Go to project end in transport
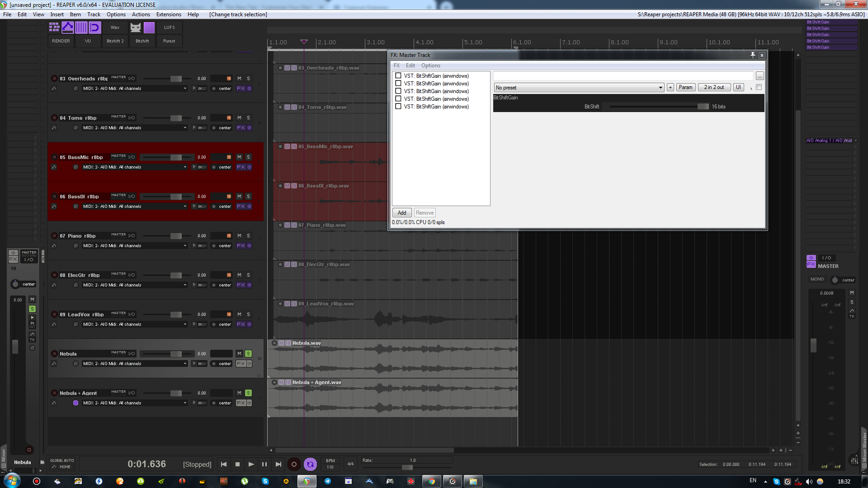The height and width of the screenshot is (488, 868). pyautogui.click(x=278, y=464)
